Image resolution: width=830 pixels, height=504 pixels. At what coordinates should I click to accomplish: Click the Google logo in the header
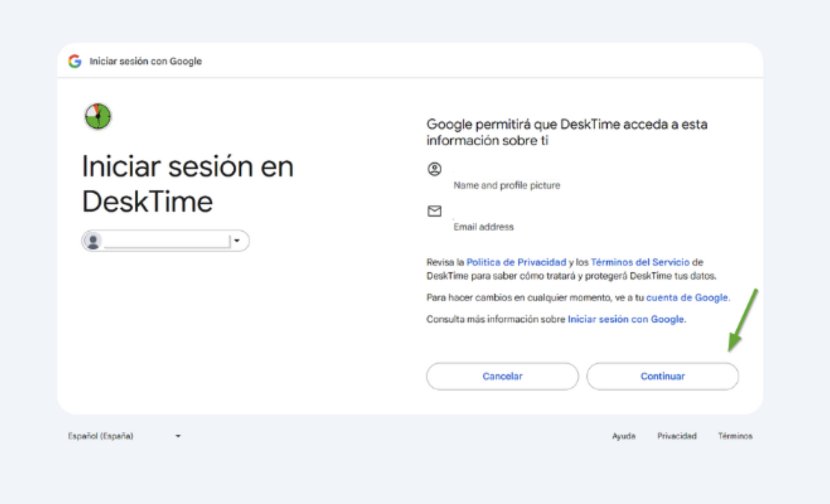tap(75, 61)
